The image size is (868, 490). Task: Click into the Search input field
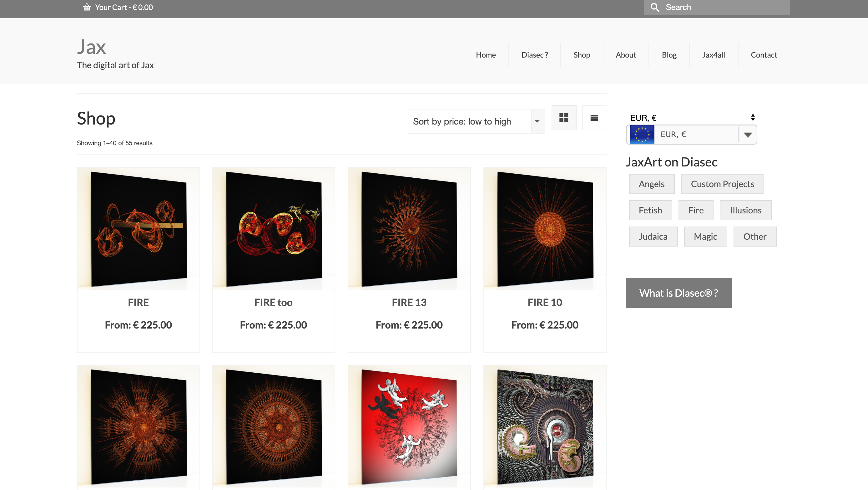click(x=716, y=8)
